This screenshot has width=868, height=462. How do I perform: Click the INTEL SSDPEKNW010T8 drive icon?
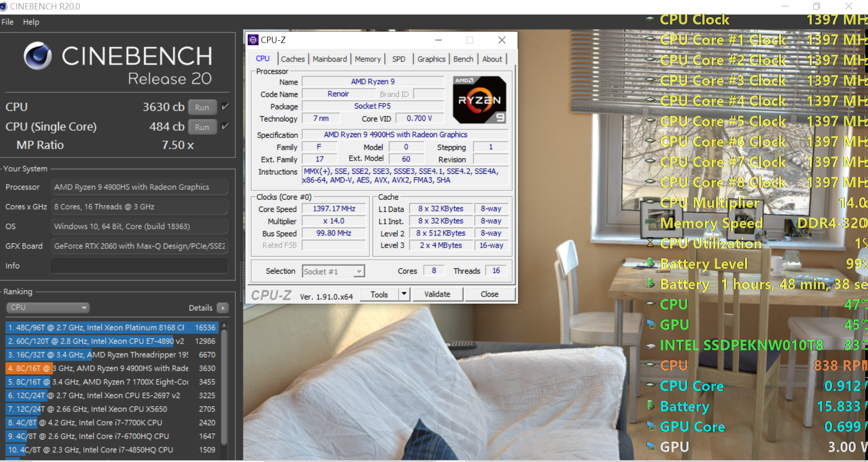(650, 346)
